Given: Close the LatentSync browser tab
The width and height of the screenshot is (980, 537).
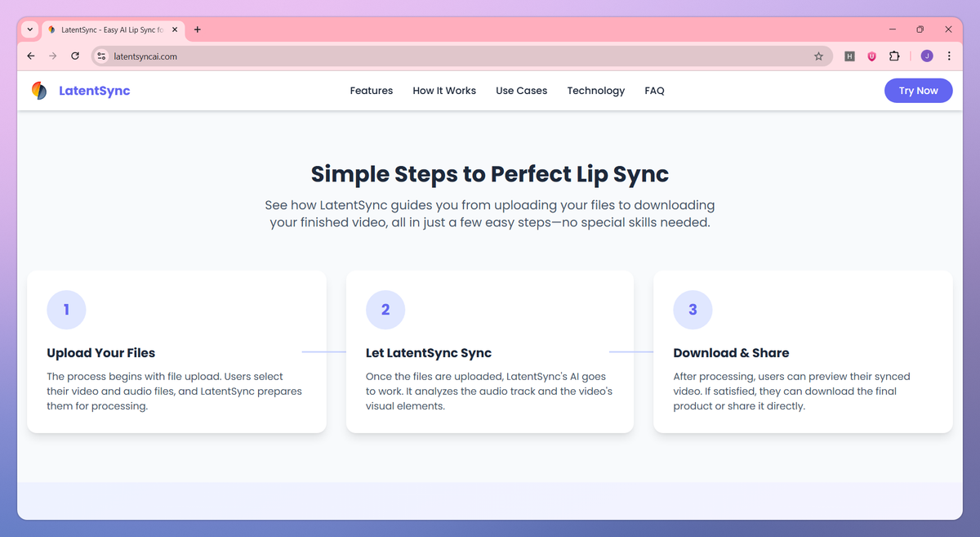Looking at the screenshot, I should point(175,29).
